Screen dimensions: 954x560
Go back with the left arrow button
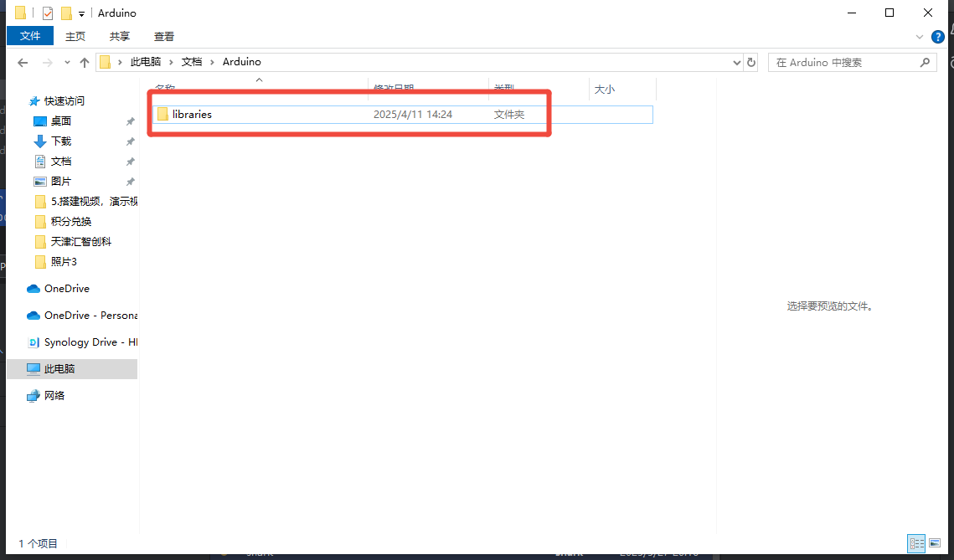[x=23, y=63]
